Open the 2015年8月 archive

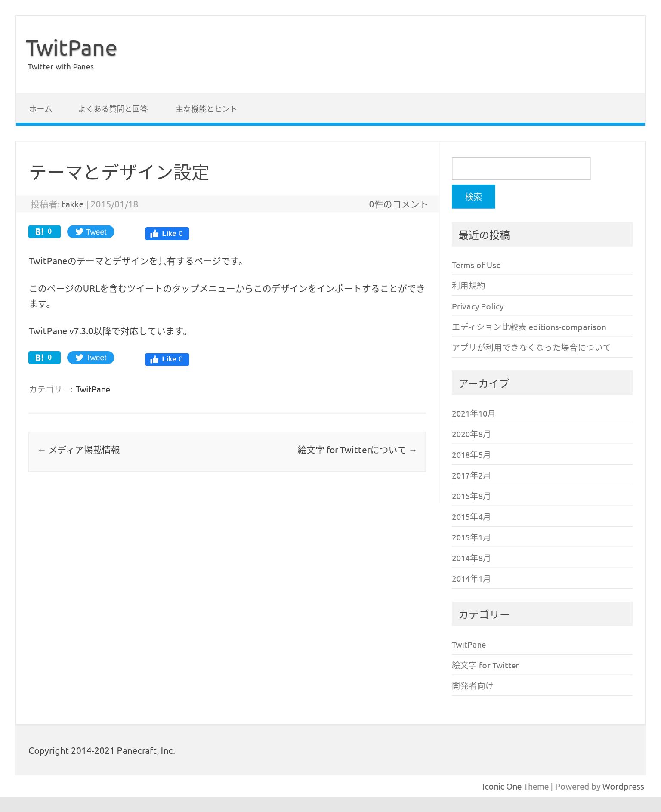coord(471,496)
